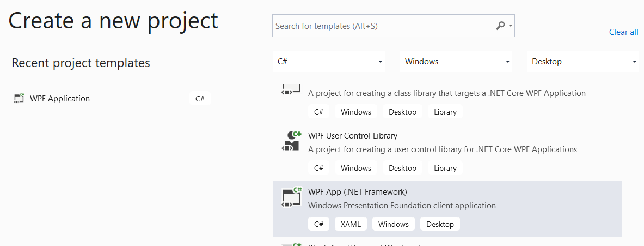
Task: Open the Desktop project type filter dropdown
Action: pos(583,62)
